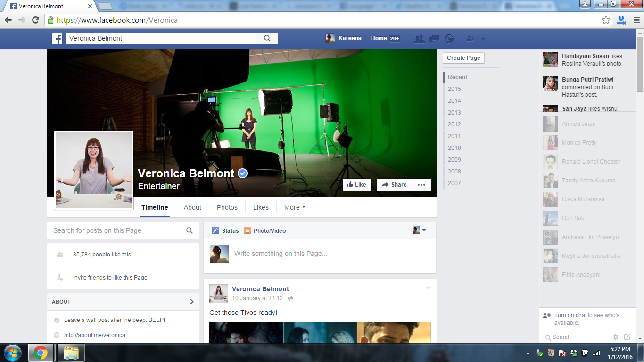The width and height of the screenshot is (644, 362).
Task: Click Handayani Susan ticker story
Action: (587, 60)
